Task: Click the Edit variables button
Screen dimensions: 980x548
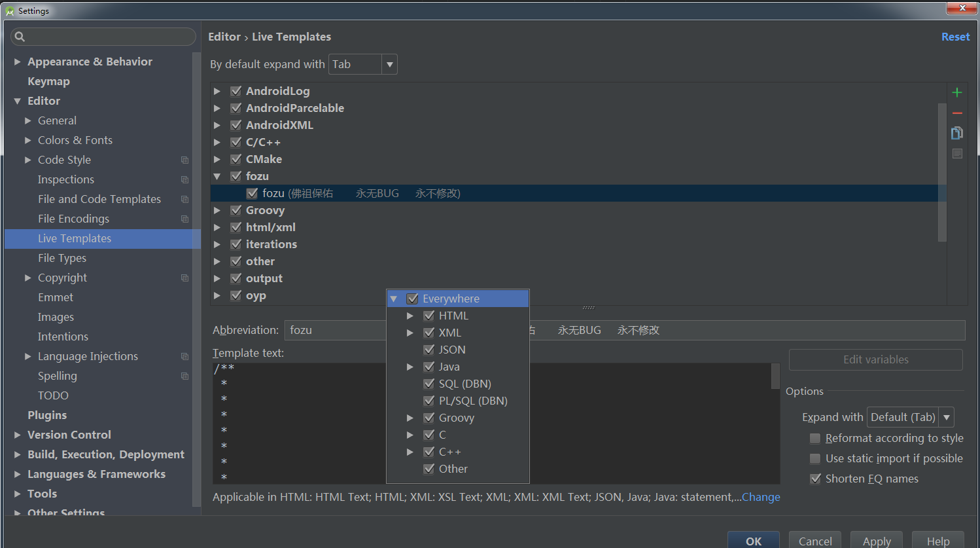Action: [x=876, y=359]
